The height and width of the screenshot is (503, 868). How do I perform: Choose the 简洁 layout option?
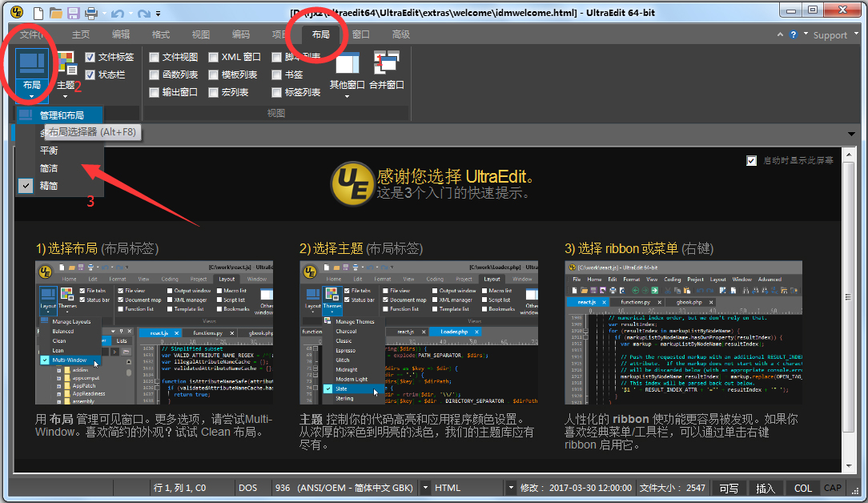click(x=59, y=168)
